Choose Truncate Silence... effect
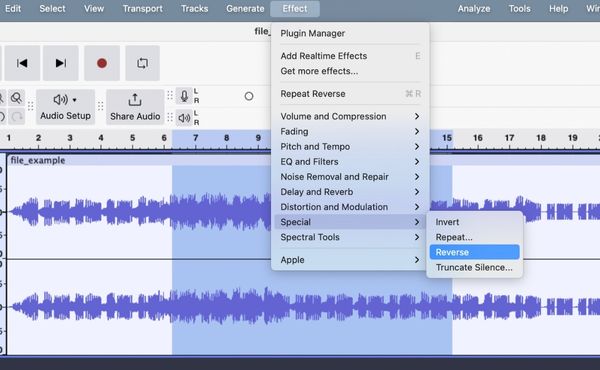This screenshot has height=370, width=600. coord(474,267)
